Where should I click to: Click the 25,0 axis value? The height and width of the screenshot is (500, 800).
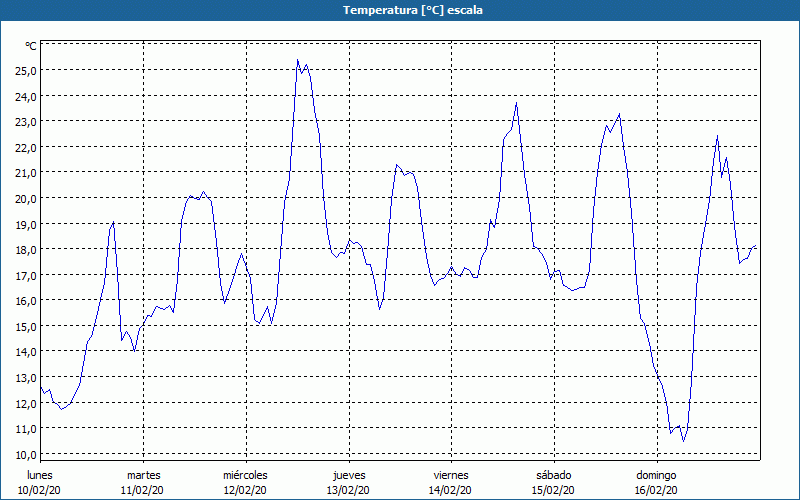pos(26,70)
